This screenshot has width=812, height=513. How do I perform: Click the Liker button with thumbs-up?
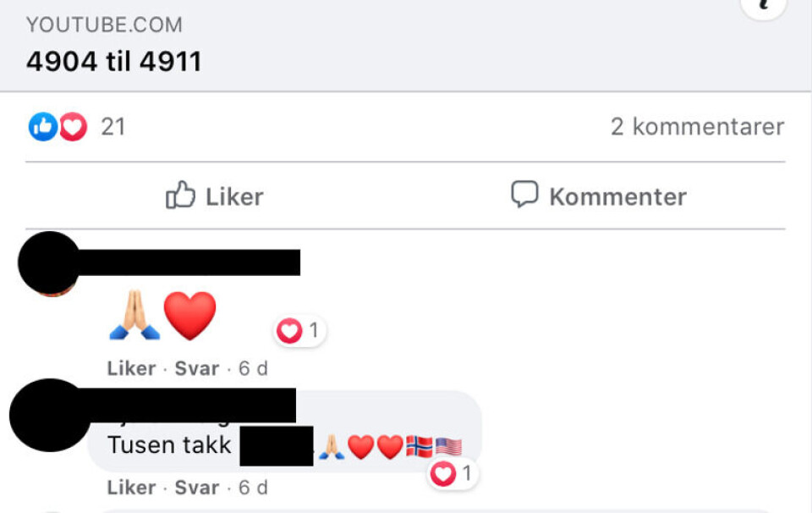click(214, 196)
